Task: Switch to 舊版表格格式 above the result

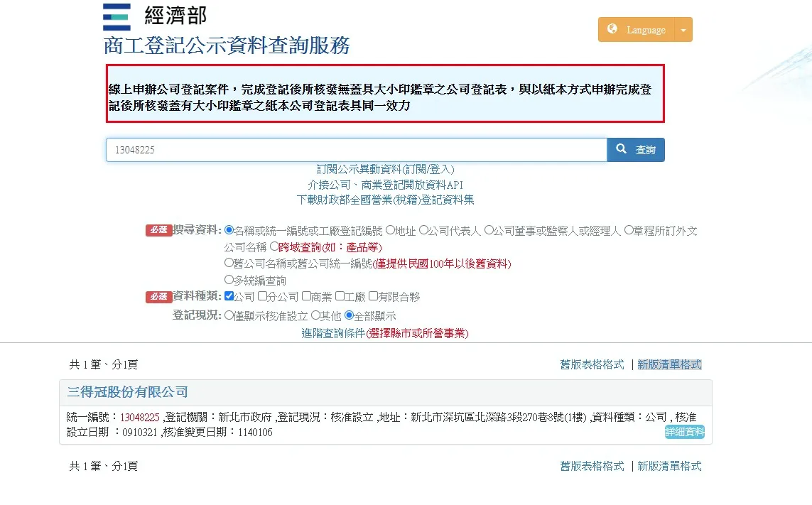Action: (x=592, y=364)
